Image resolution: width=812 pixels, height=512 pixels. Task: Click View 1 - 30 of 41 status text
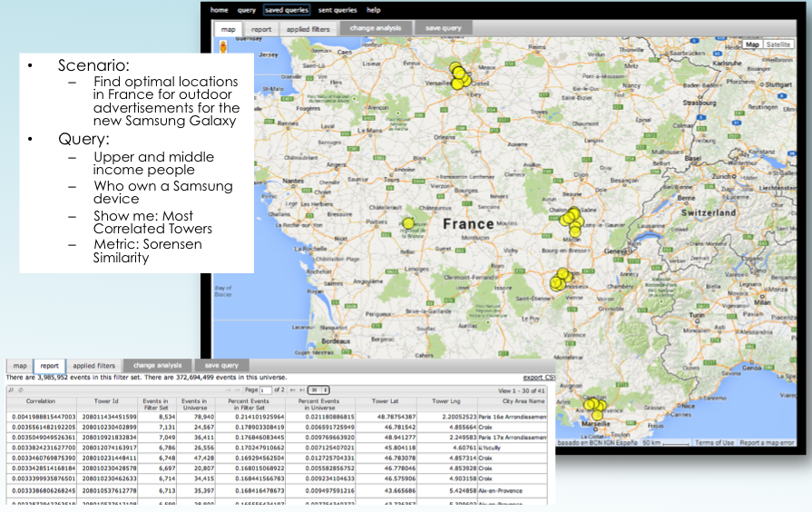click(522, 390)
